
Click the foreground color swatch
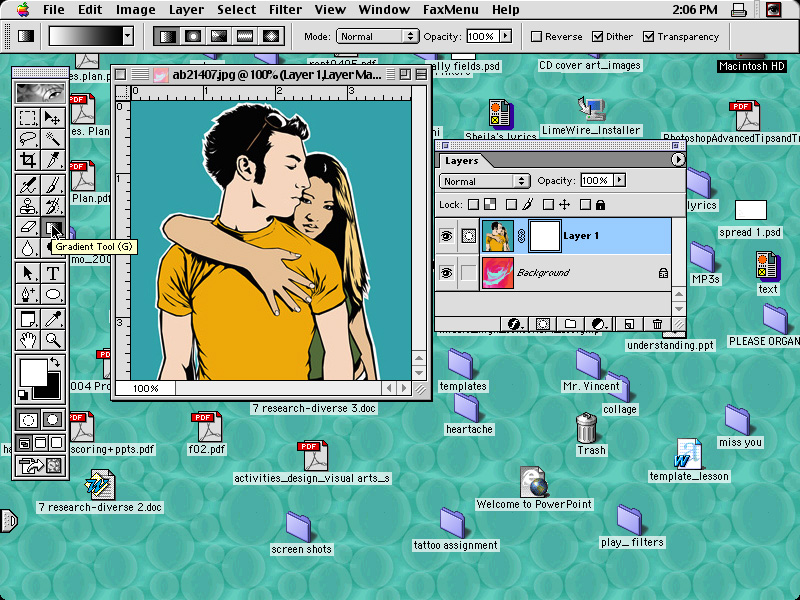(33, 372)
